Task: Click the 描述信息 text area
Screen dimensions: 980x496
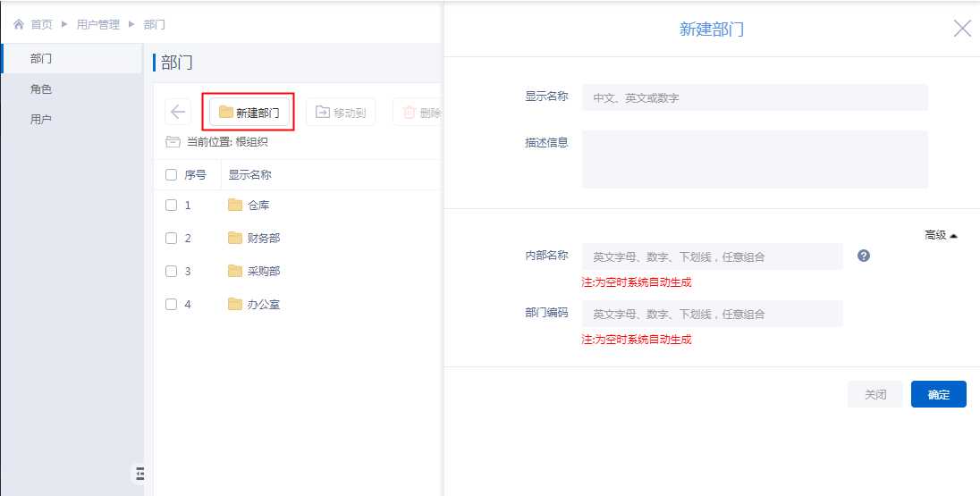Action: [x=754, y=159]
